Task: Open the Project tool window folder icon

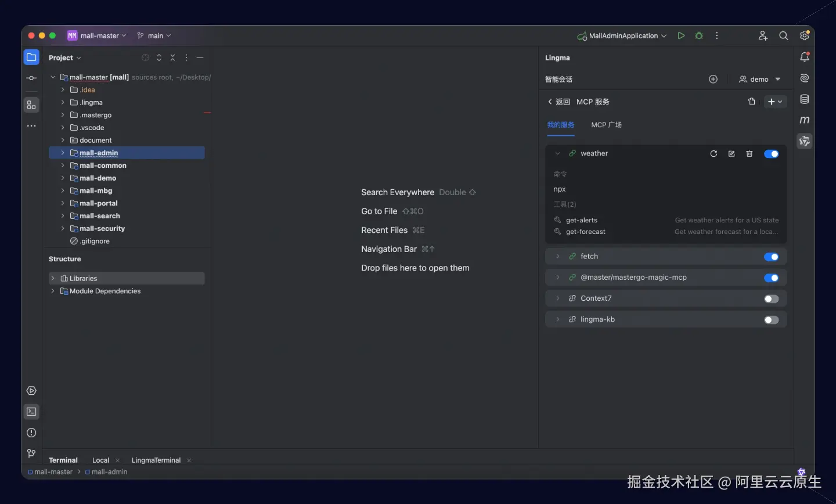Action: coord(31,57)
